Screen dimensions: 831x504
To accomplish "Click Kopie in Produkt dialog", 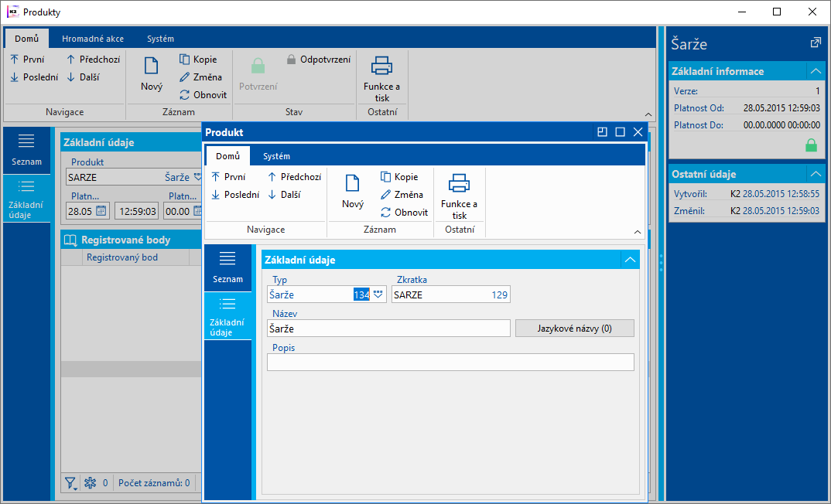I will pyautogui.click(x=399, y=177).
